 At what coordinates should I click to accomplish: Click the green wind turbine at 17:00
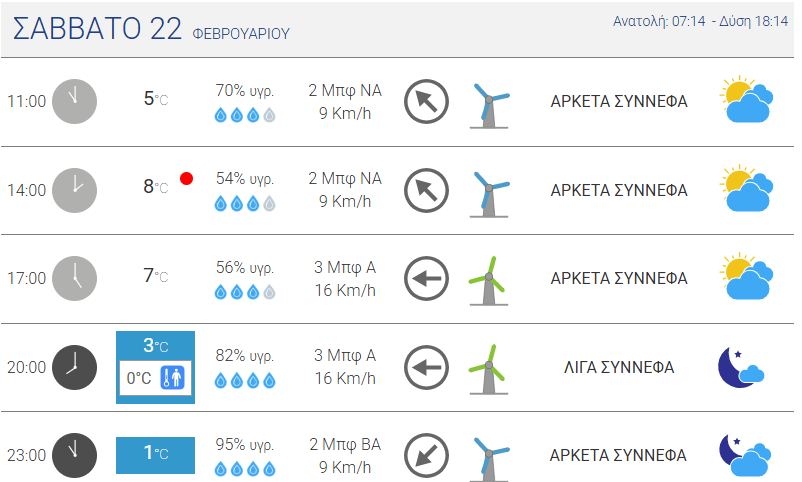point(488,281)
